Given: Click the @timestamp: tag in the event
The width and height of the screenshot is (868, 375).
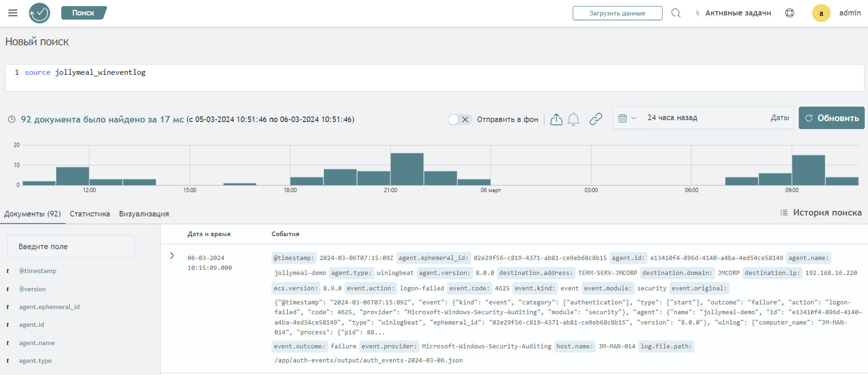Looking at the screenshot, I should coord(294,258).
